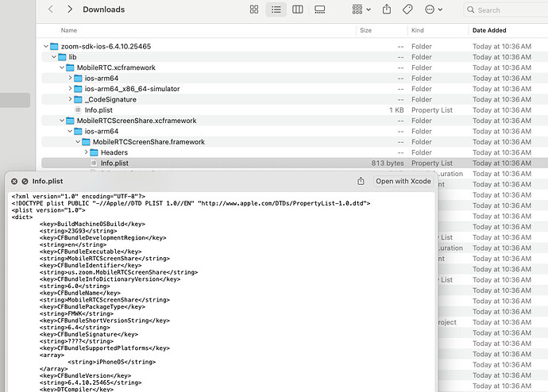
Task: Click the iPhoneOS string in preview
Action: (x=111, y=362)
